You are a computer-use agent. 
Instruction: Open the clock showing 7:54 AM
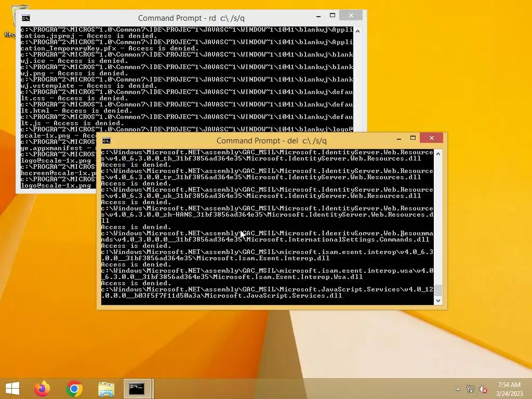[x=509, y=389]
